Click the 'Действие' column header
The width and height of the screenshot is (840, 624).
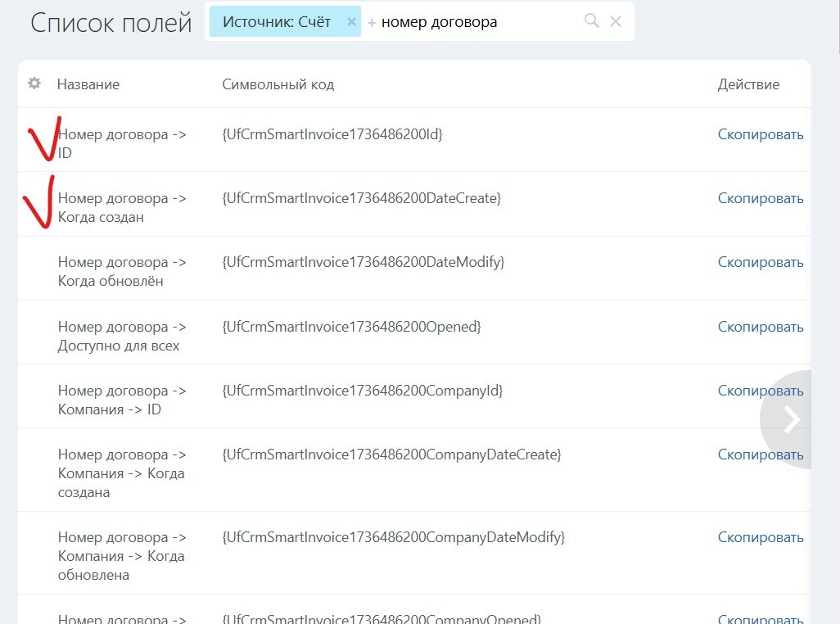pyautogui.click(x=748, y=84)
